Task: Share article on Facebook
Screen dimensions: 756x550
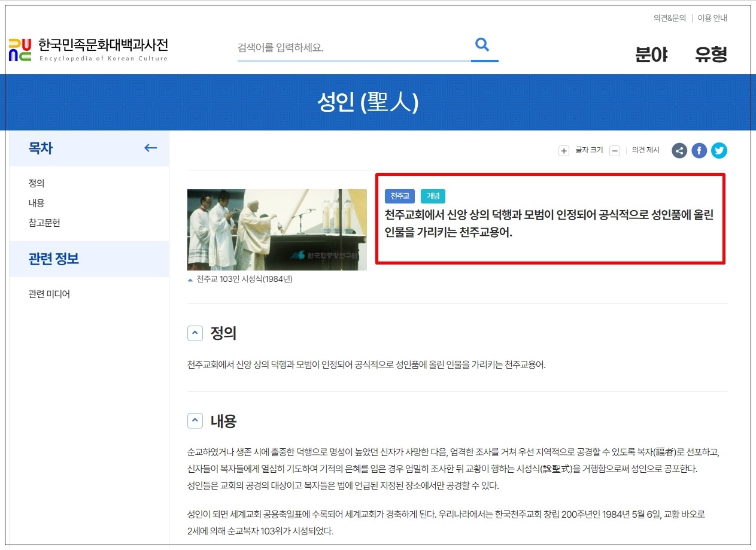Action: pos(699,151)
